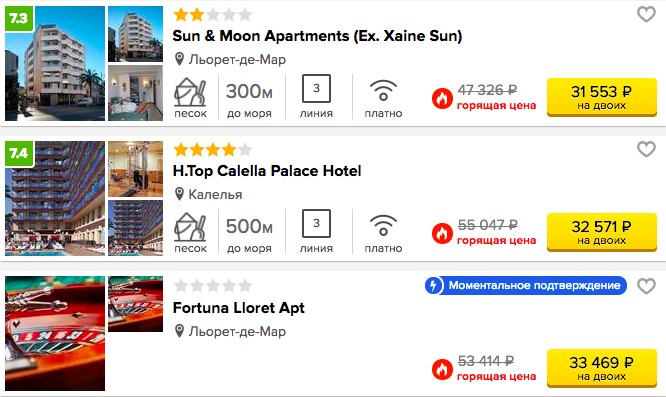Select the 31 553 ₽ for two button

coord(601,97)
